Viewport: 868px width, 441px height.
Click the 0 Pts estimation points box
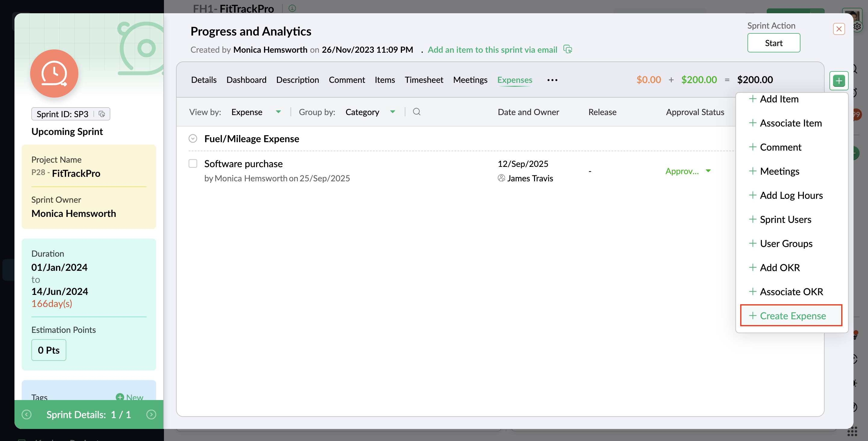pyautogui.click(x=49, y=350)
